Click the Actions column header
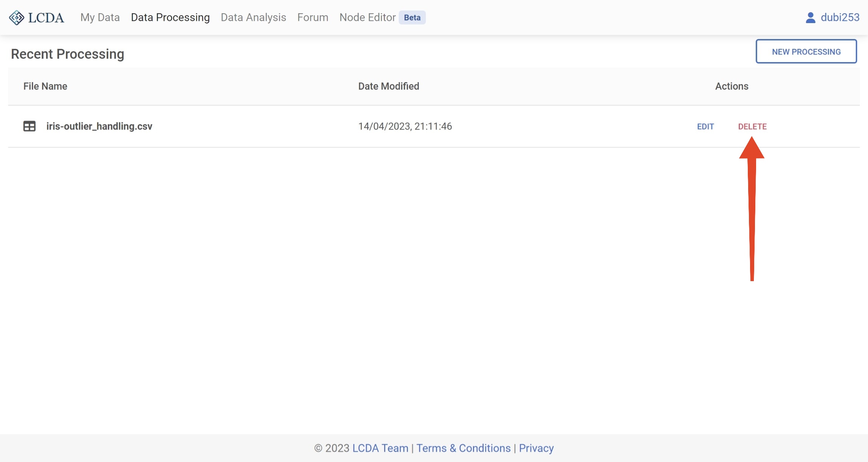Screen dimensions: 868x462 coord(731,86)
